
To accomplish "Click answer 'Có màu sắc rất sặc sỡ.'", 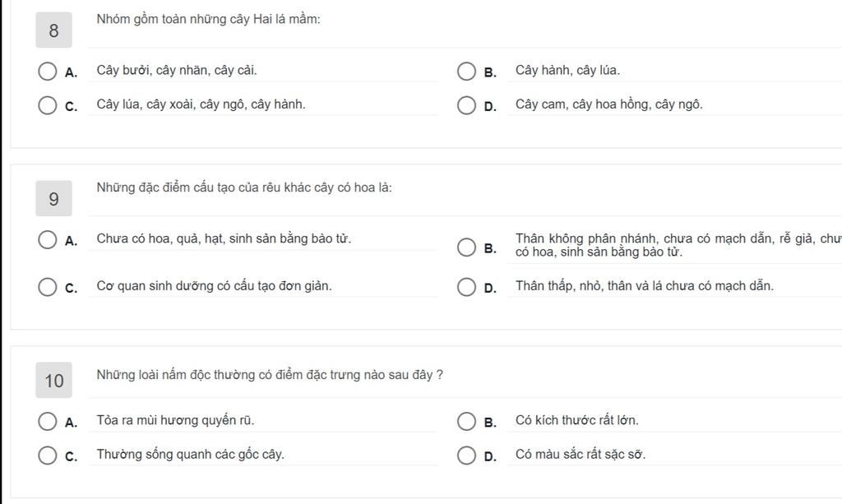I will tap(580, 455).
